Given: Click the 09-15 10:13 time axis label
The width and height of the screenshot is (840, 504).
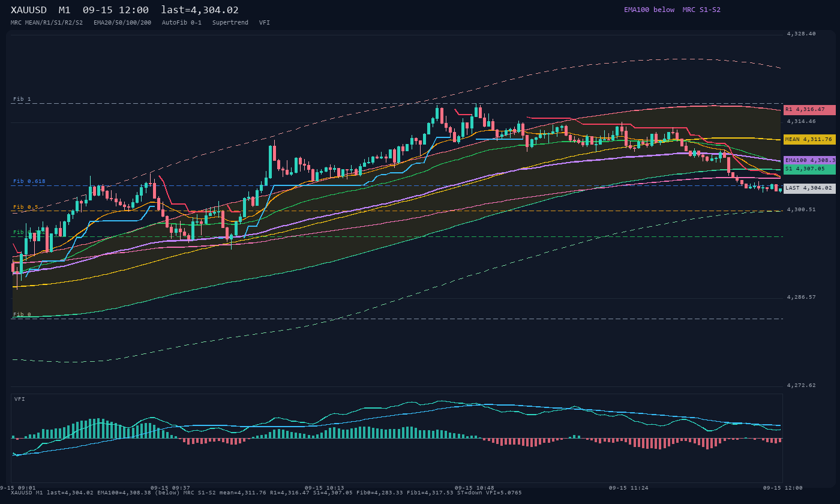Looking at the screenshot, I should click(x=324, y=488).
